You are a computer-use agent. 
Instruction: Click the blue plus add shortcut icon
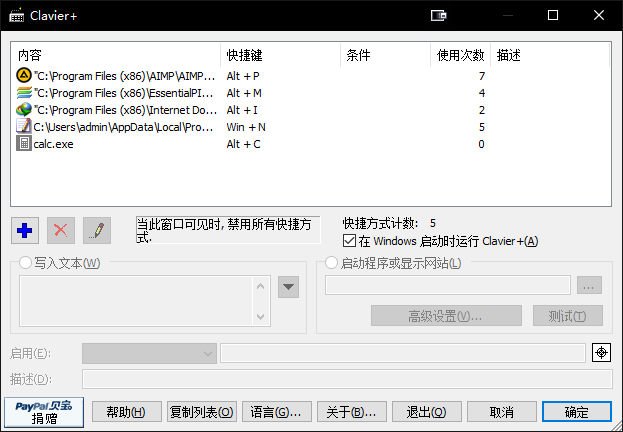point(25,230)
